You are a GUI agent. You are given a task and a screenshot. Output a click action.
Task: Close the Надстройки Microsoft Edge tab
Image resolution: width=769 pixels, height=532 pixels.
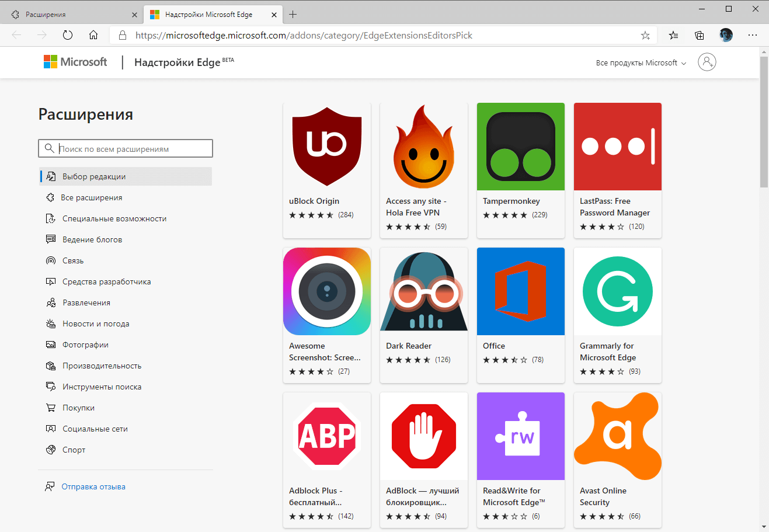(274, 15)
